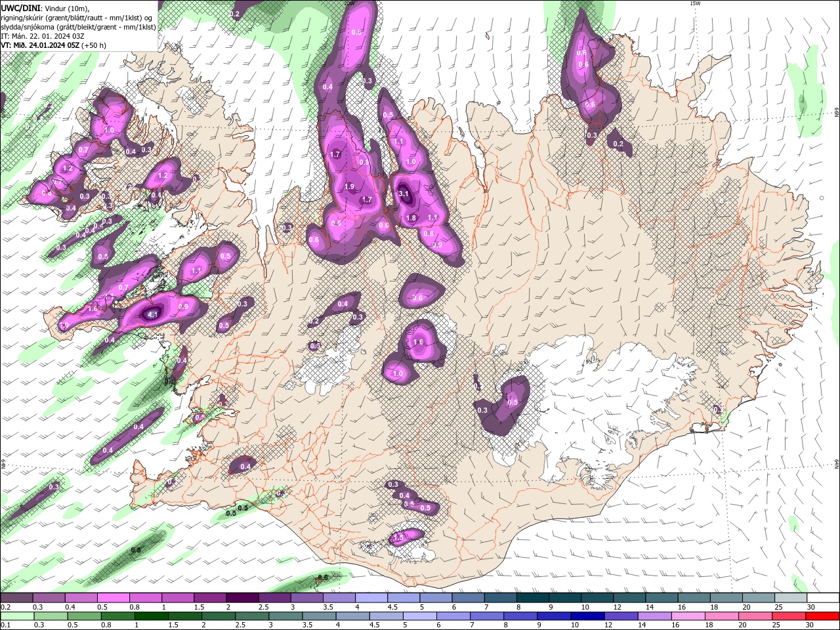Pick the deep blue swatch labeled 10 in lower scale
Screen dimensions: 840x630
(x=587, y=616)
